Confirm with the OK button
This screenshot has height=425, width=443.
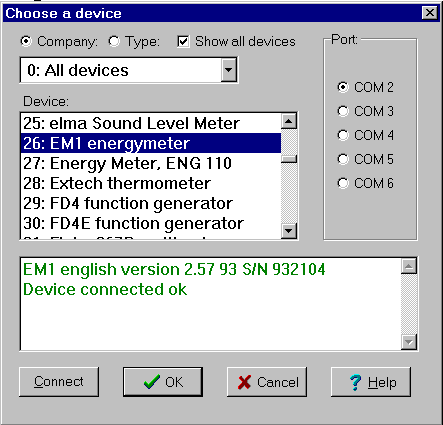tap(163, 382)
